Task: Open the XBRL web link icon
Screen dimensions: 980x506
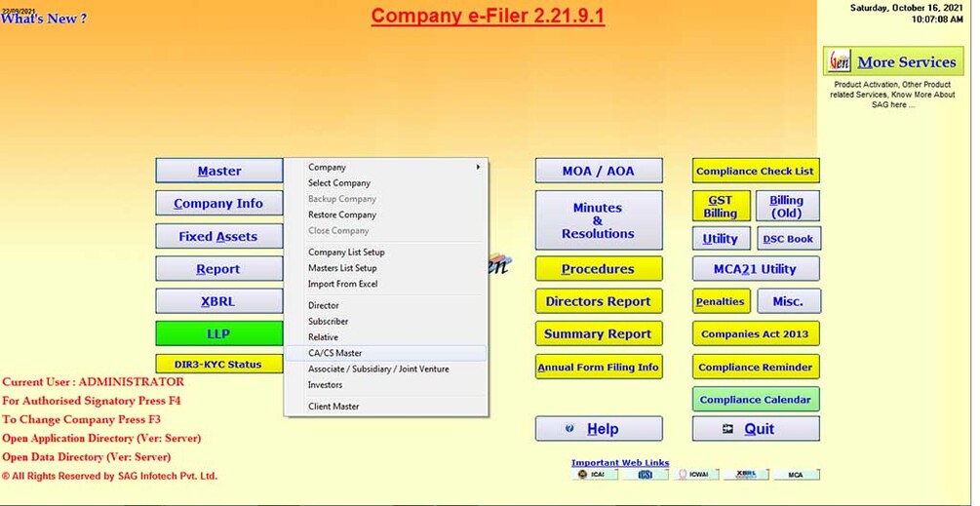Action: pos(746,475)
